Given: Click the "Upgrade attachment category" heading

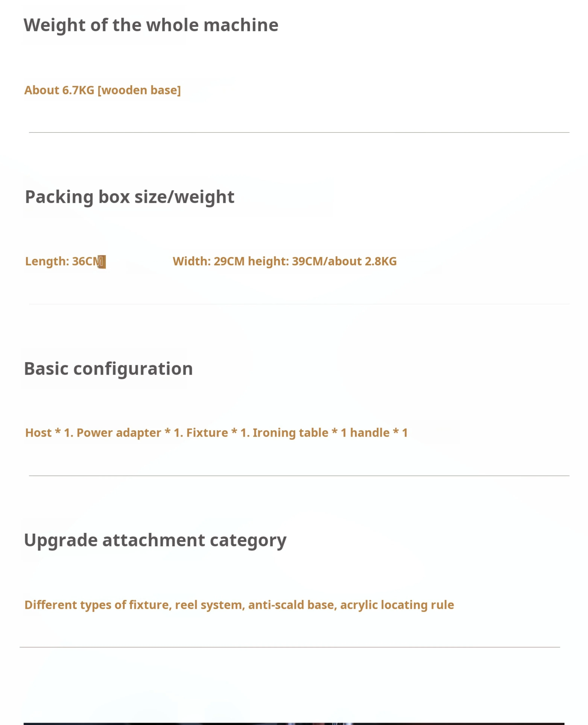Looking at the screenshot, I should 155,540.
